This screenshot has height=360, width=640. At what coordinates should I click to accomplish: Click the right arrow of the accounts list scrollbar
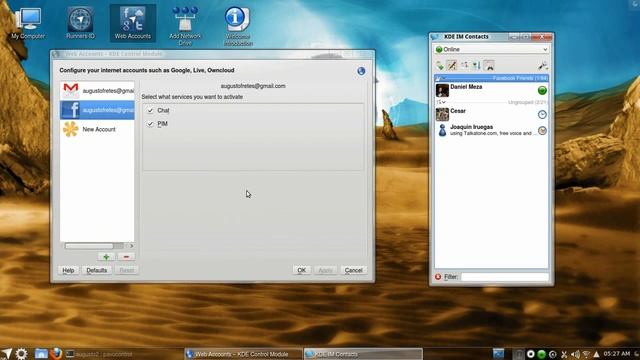tap(131, 246)
